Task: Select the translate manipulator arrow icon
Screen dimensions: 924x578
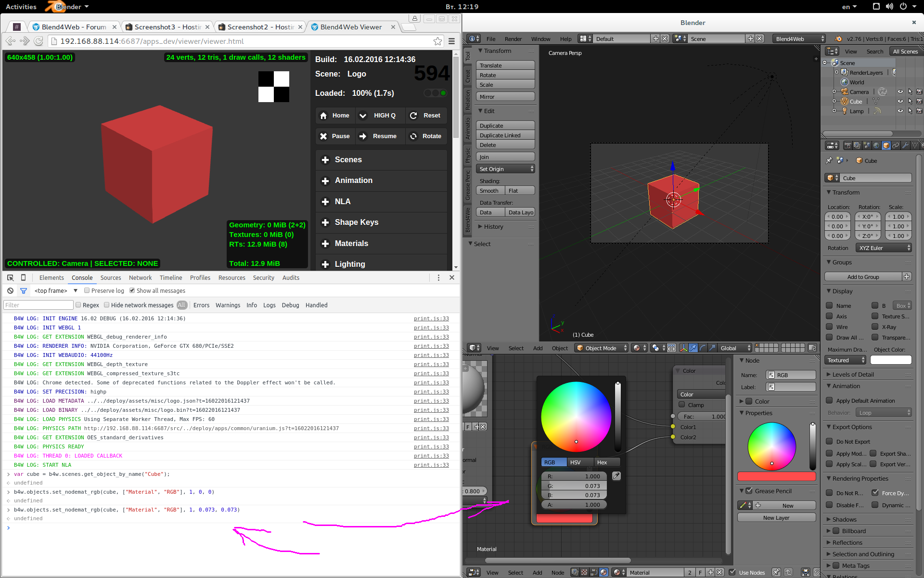Action: click(x=693, y=348)
